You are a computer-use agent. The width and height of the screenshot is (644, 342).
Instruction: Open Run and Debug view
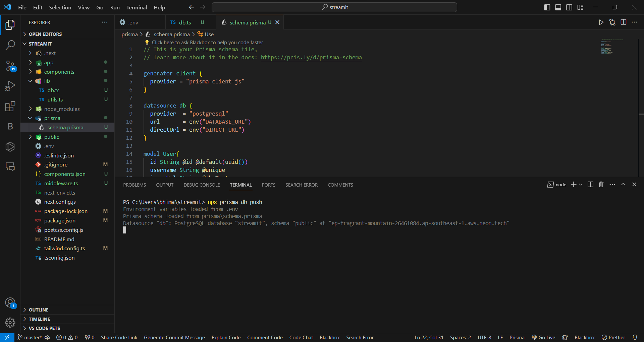(10, 86)
